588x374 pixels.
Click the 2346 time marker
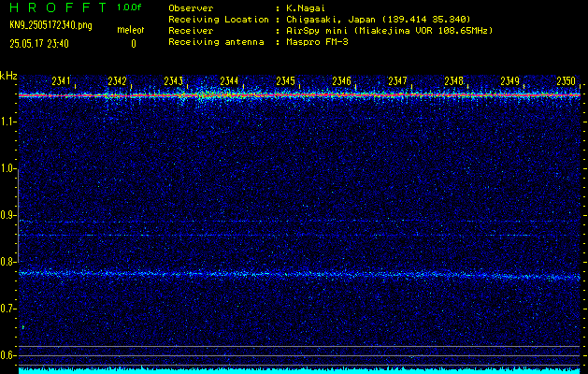pyautogui.click(x=341, y=81)
